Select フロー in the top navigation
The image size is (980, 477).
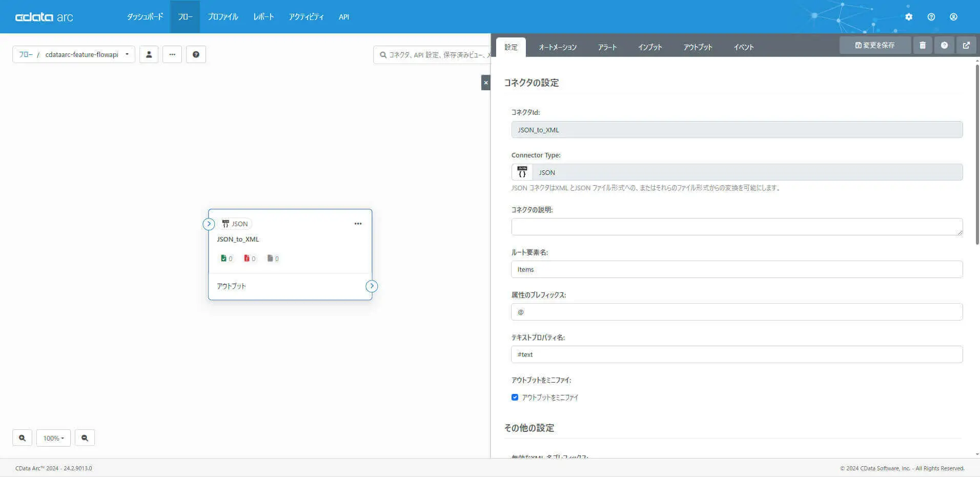point(185,17)
